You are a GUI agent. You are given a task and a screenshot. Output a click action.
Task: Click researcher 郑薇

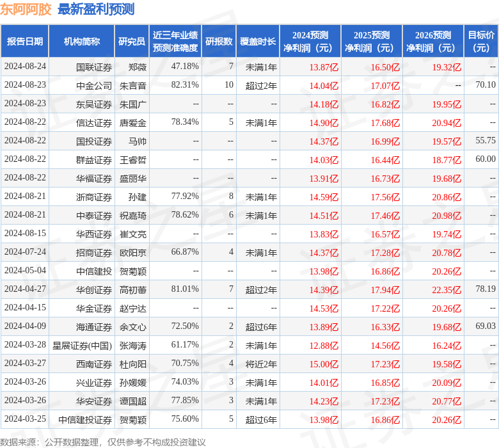[138, 67]
